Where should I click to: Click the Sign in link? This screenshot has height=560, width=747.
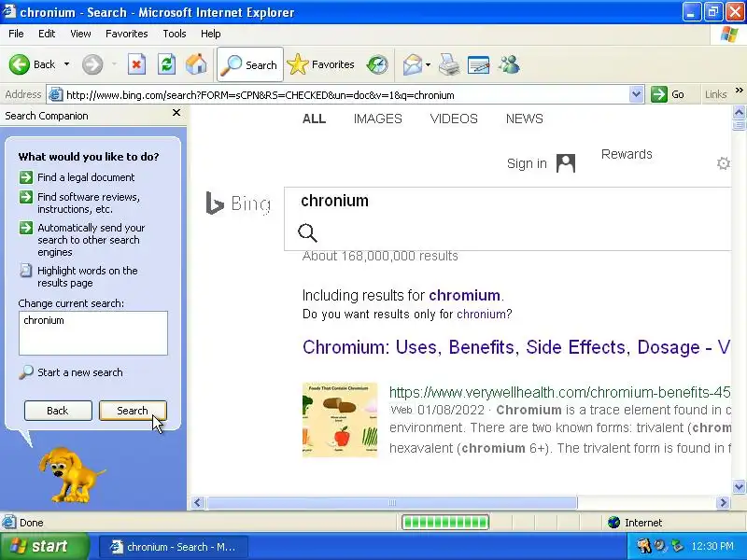pyautogui.click(x=527, y=163)
